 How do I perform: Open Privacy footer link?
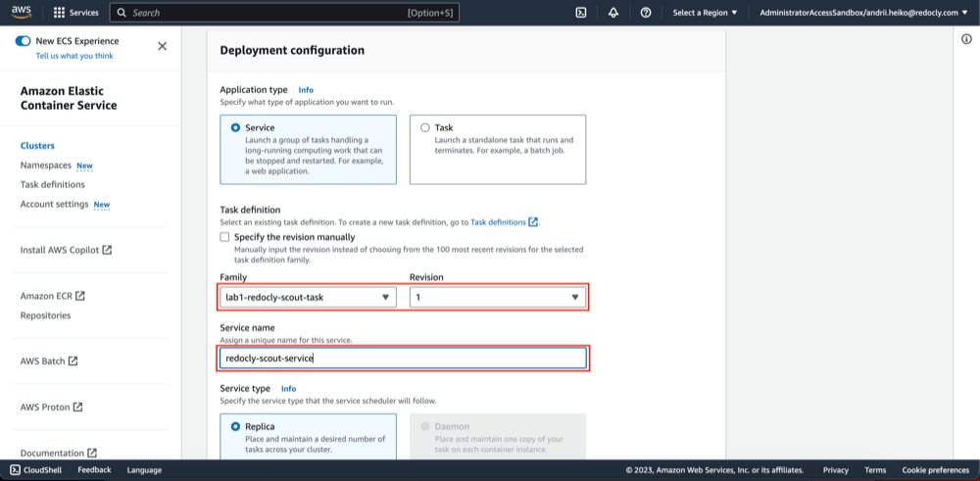[836, 470]
